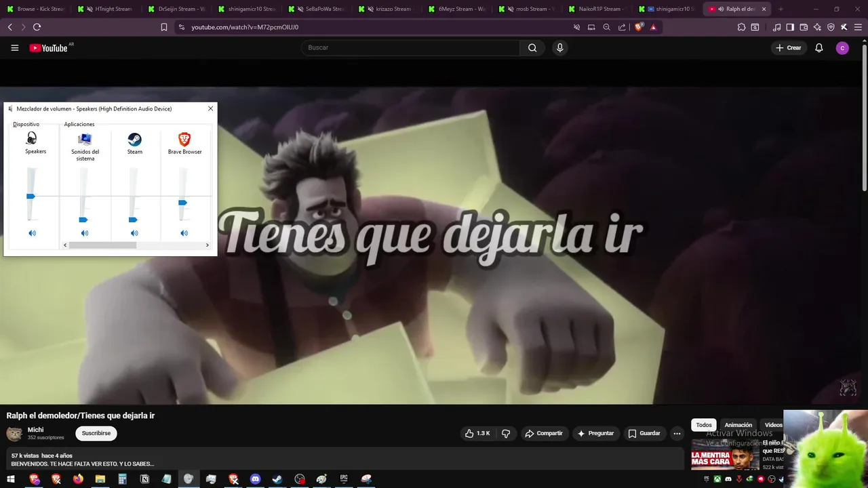Open the account avatar menu
Viewport: 868px width, 488px height.
pos(842,47)
